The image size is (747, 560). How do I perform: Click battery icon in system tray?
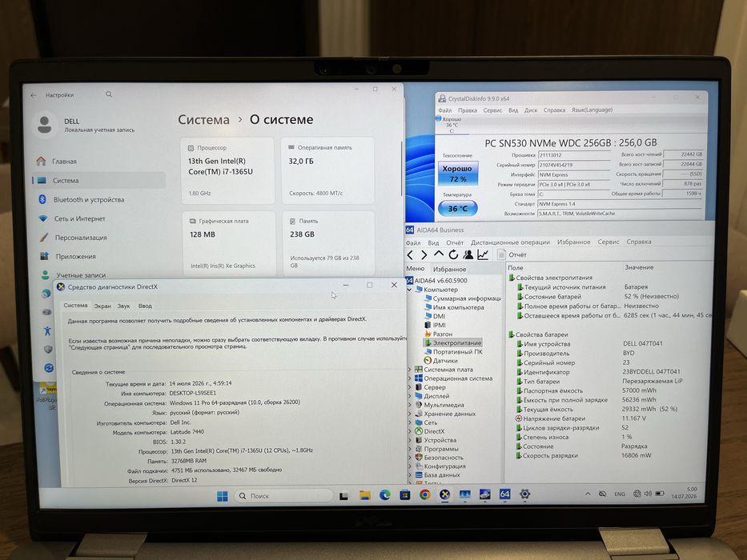660,494
